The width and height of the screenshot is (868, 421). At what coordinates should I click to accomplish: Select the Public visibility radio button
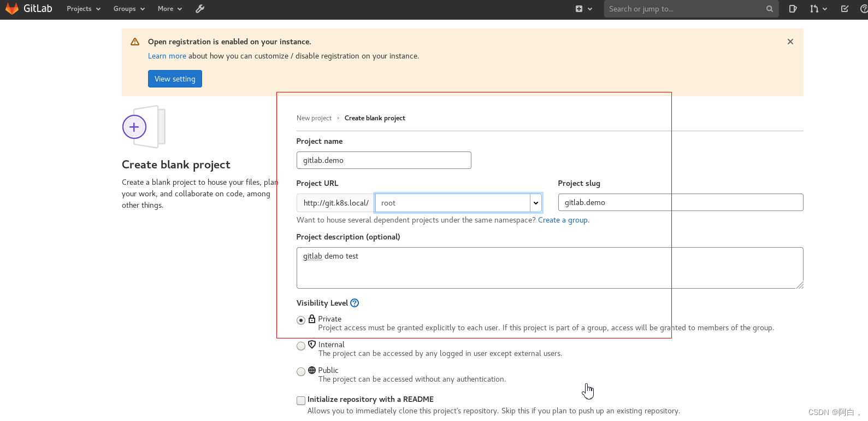(301, 372)
